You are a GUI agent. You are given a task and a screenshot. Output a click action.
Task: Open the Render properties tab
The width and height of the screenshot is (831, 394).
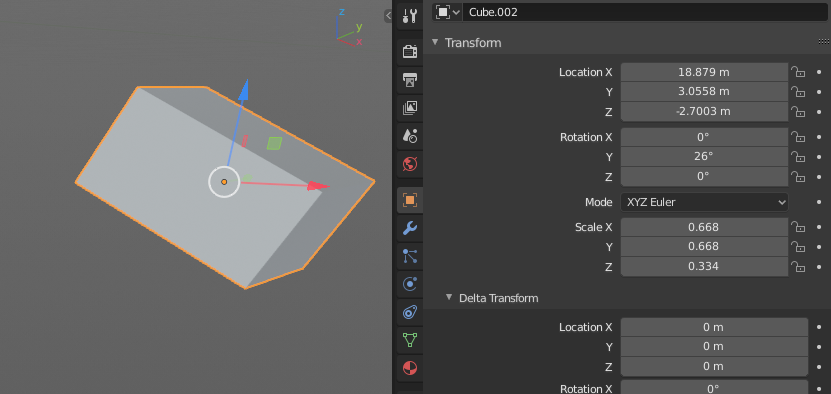click(409, 51)
